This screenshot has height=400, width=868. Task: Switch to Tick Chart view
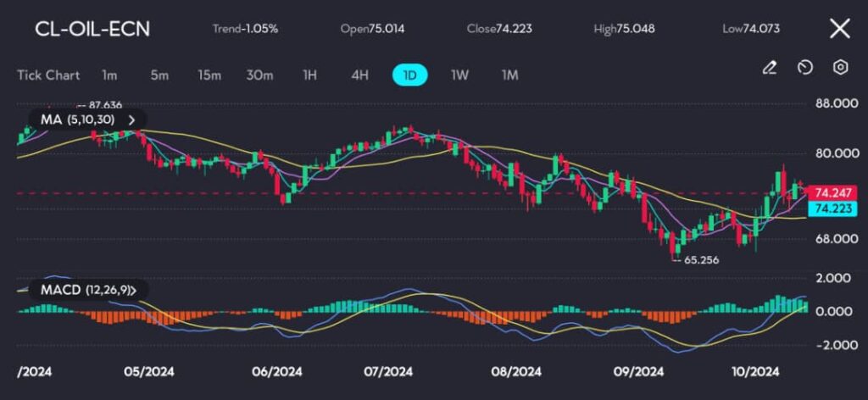click(x=48, y=75)
